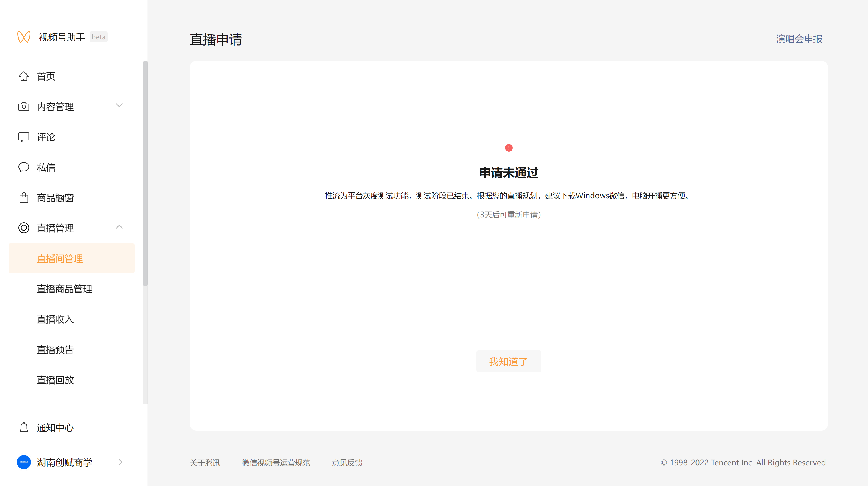Open the 通知中心 item
This screenshot has height=486, width=868.
(71, 427)
